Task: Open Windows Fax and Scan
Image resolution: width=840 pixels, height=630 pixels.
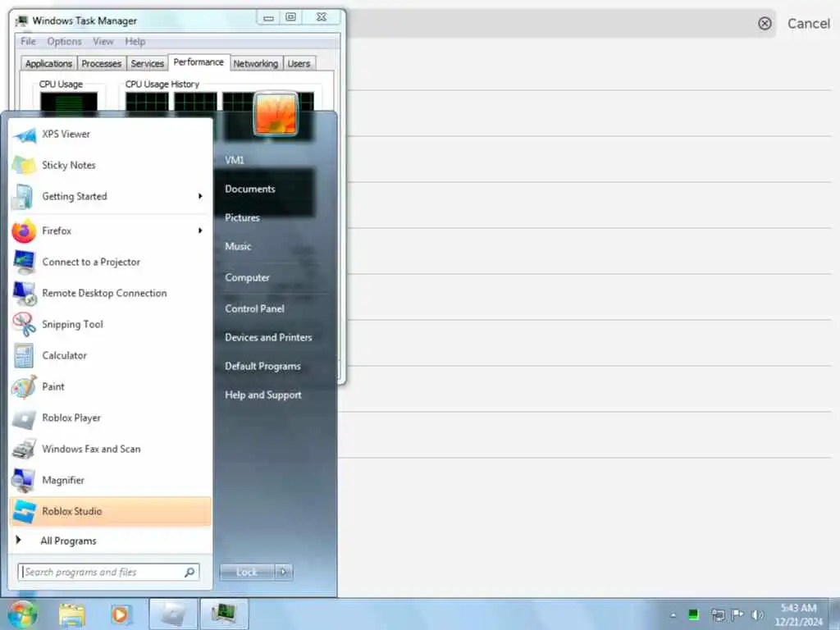Action: tap(111, 449)
